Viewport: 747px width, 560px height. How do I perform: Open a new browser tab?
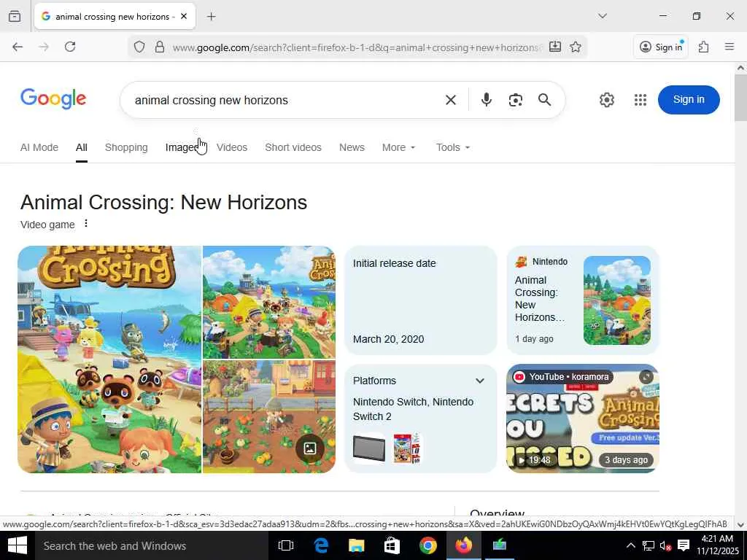(x=211, y=16)
